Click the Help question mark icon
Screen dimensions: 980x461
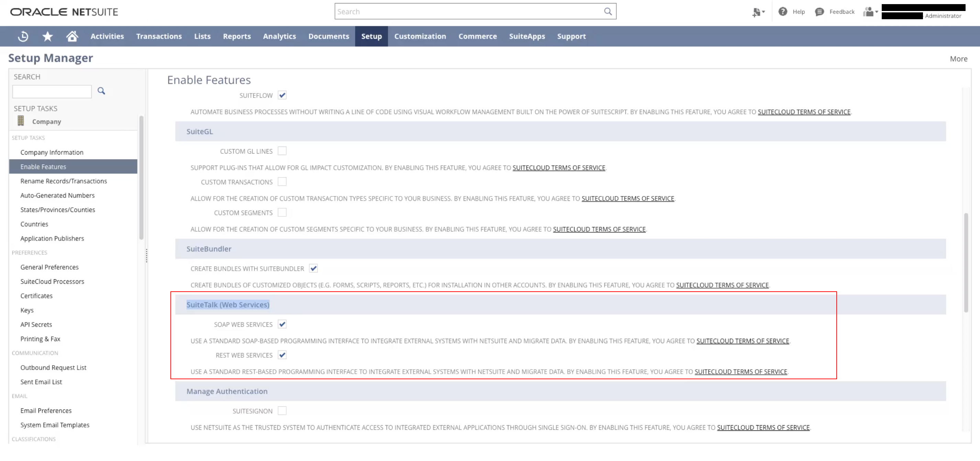[x=782, y=11]
